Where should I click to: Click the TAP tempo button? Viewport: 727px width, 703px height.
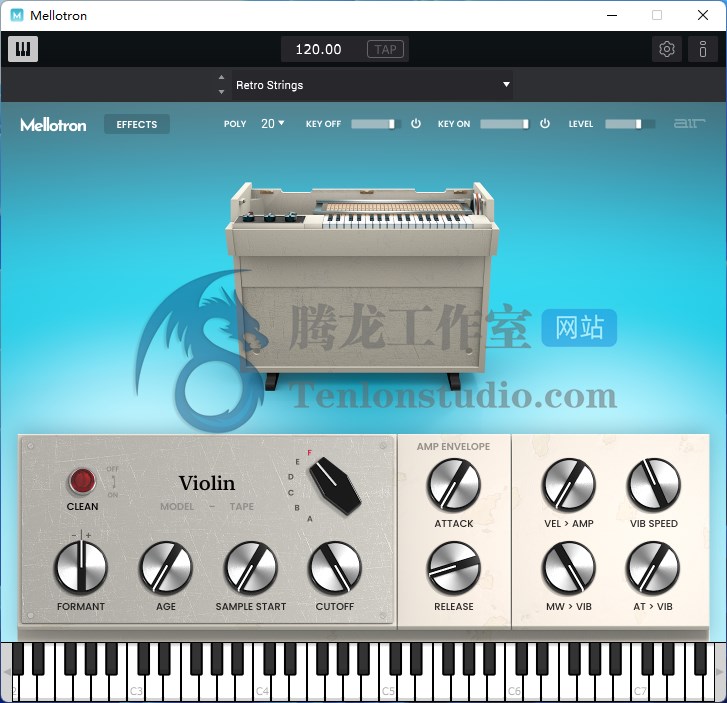point(385,49)
